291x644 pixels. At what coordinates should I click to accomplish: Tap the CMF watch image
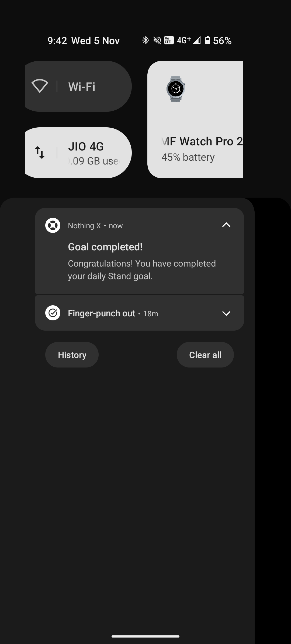176,89
